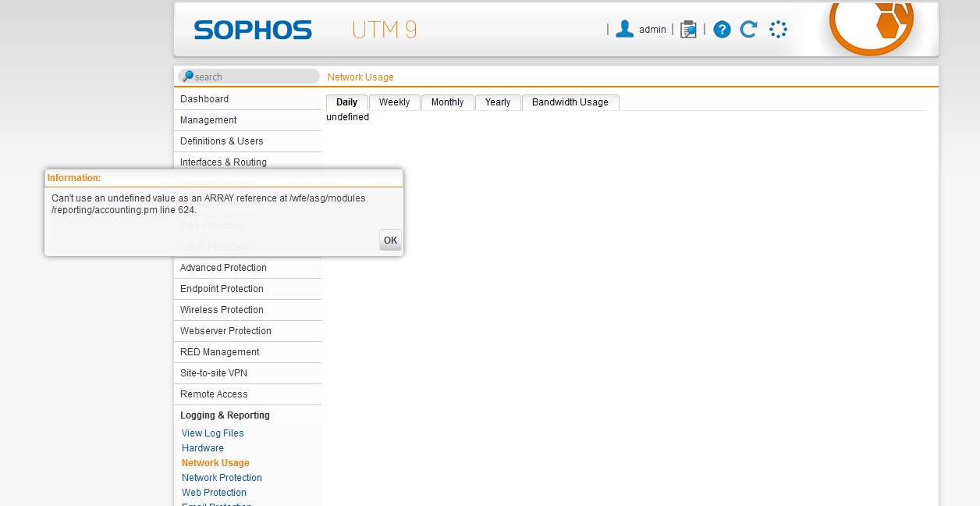Click the admin username text
The image size is (980, 506).
click(x=652, y=30)
